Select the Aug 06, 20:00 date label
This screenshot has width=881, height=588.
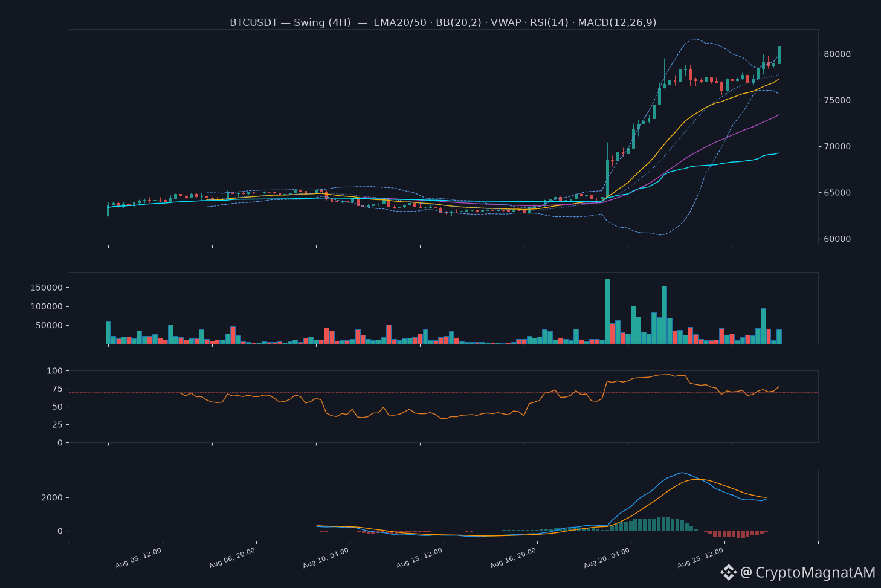coord(233,558)
